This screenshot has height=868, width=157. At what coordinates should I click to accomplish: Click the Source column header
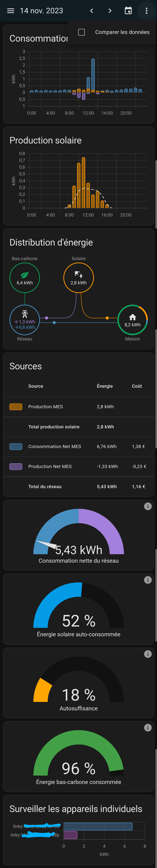[36, 386]
